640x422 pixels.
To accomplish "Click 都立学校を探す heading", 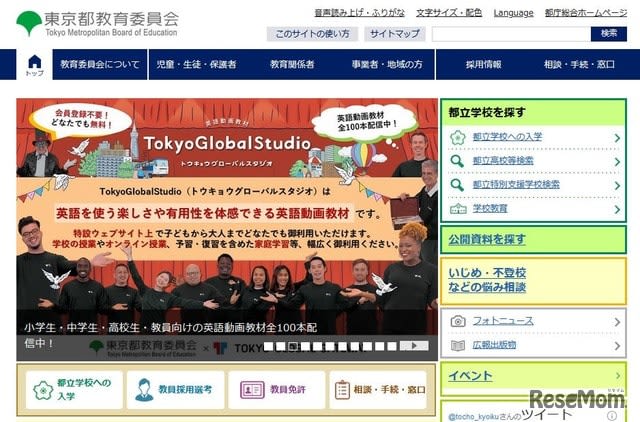I will point(487,113).
